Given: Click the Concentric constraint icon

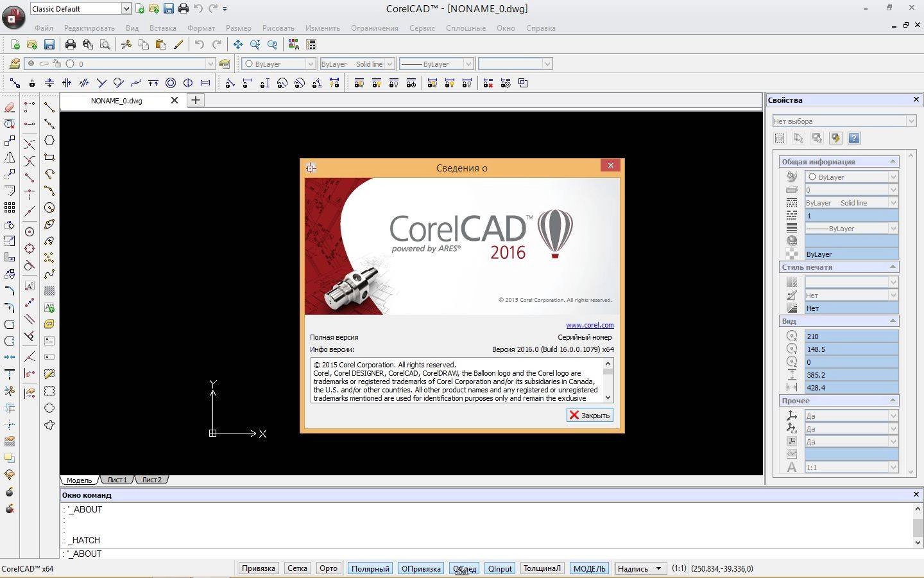Looking at the screenshot, I should pos(171,83).
